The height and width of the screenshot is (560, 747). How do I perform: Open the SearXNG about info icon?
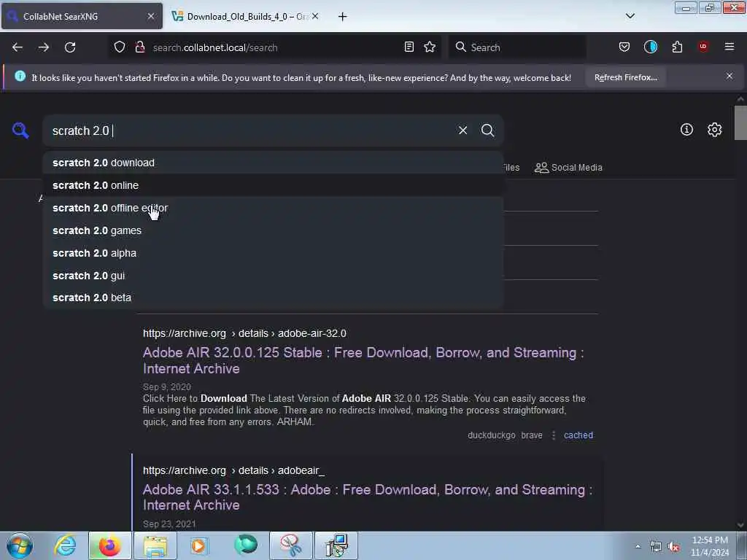[x=686, y=130]
